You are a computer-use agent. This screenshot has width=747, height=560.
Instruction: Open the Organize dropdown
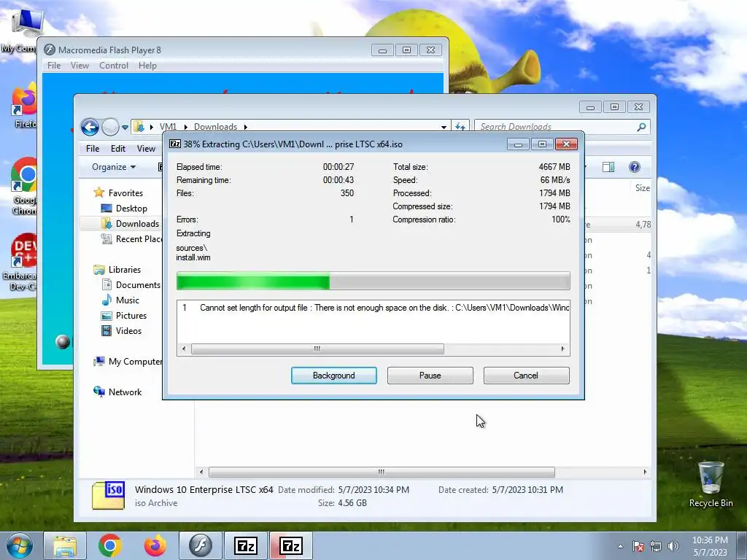tap(114, 167)
